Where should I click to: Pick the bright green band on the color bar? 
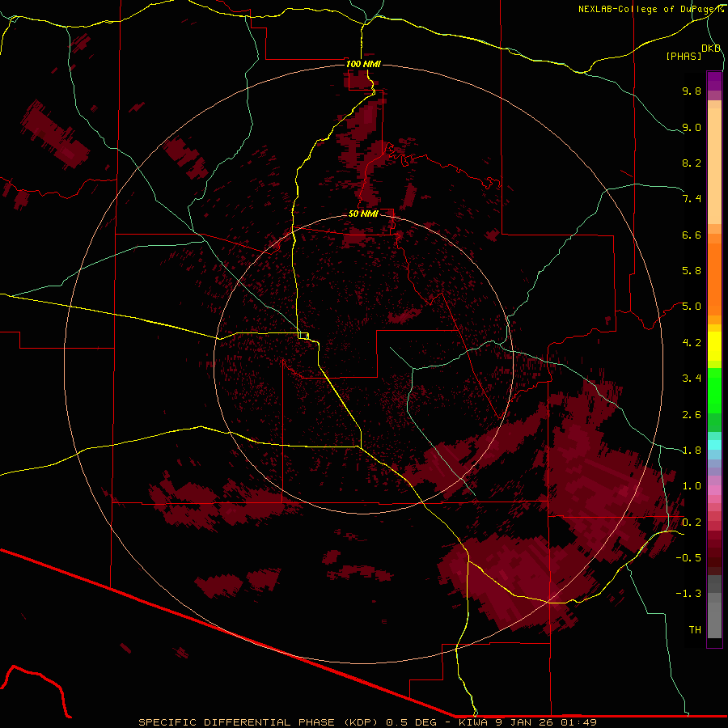click(714, 390)
